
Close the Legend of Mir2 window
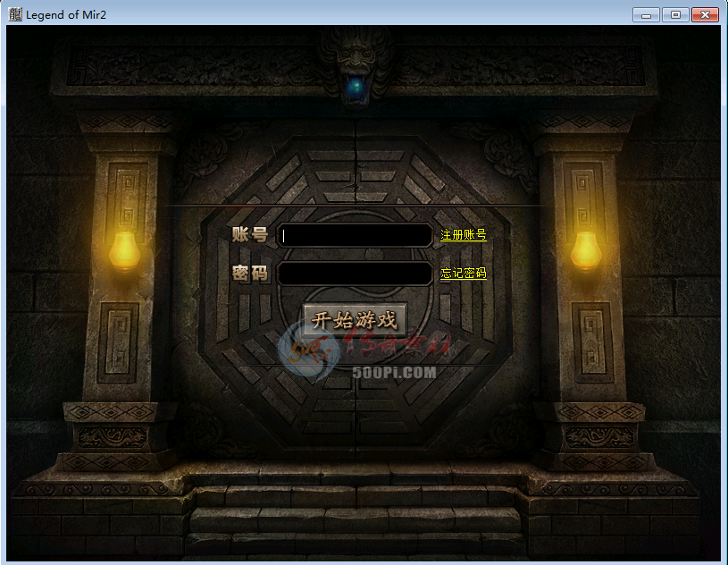pos(705,15)
